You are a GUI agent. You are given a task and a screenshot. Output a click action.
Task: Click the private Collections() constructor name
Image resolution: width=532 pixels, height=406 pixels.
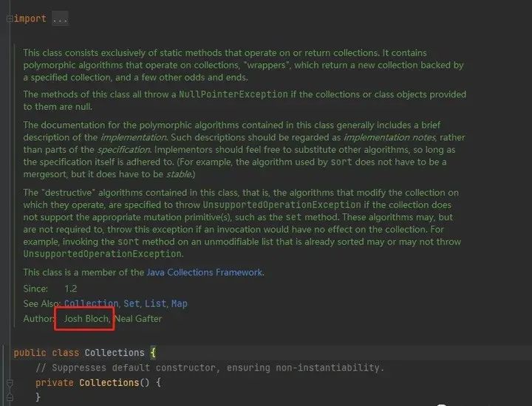pyautogui.click(x=109, y=382)
